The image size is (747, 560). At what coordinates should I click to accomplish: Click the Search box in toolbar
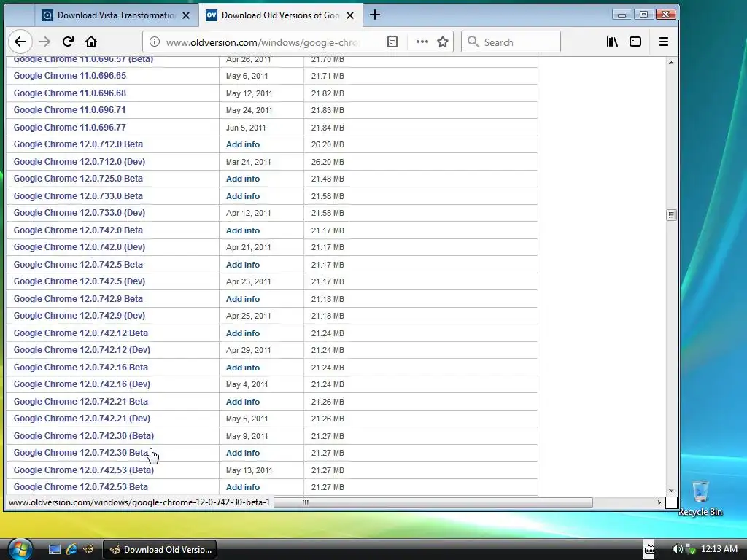[511, 42]
